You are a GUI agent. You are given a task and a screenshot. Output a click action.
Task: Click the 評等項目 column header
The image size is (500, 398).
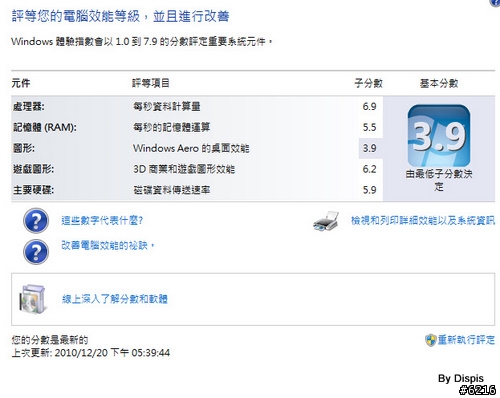(151, 83)
